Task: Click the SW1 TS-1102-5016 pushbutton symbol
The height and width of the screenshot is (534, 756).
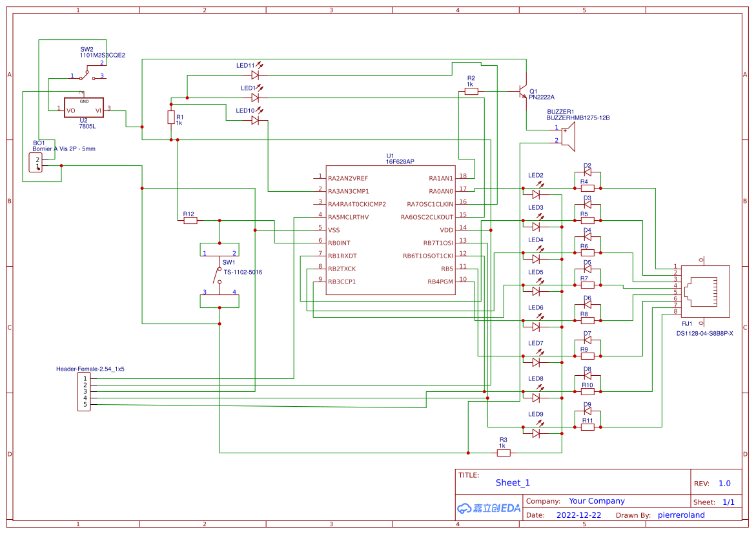Action: pos(218,276)
